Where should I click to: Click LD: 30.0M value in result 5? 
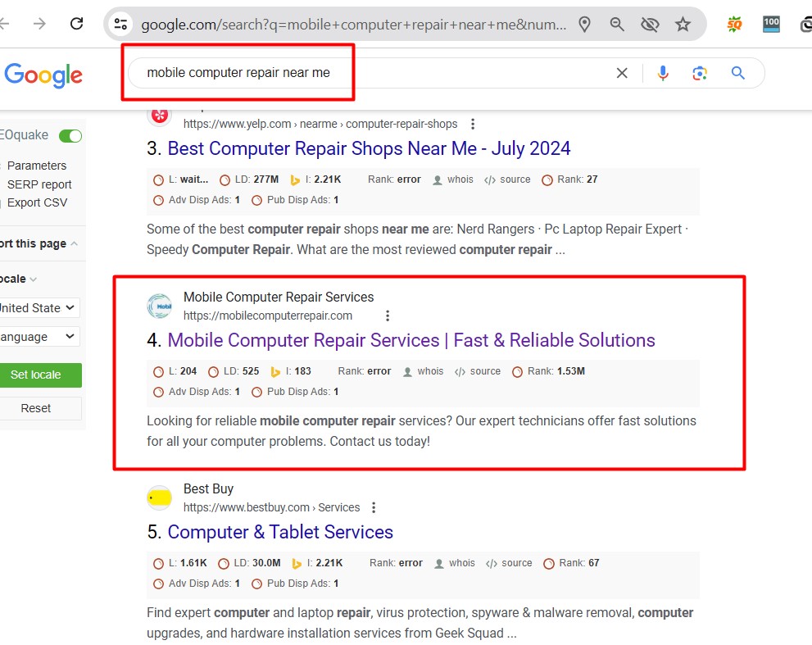pos(257,562)
